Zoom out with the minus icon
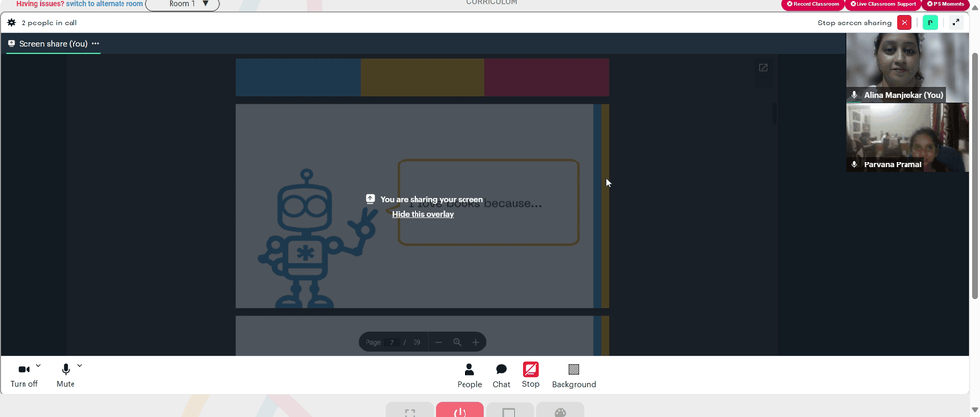Image resolution: width=980 pixels, height=417 pixels. [439, 342]
